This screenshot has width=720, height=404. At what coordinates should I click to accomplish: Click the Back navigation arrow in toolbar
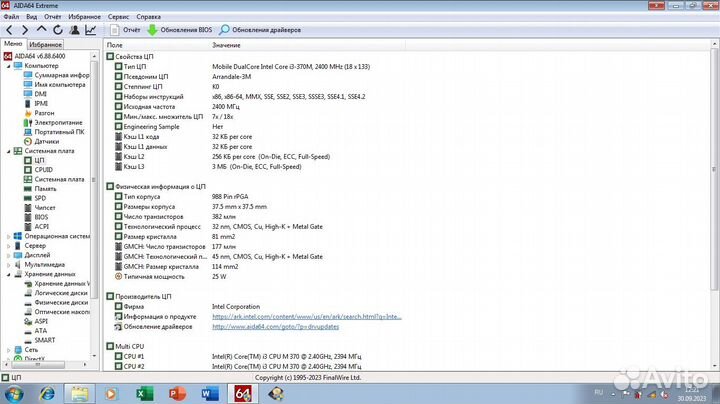coord(9,30)
